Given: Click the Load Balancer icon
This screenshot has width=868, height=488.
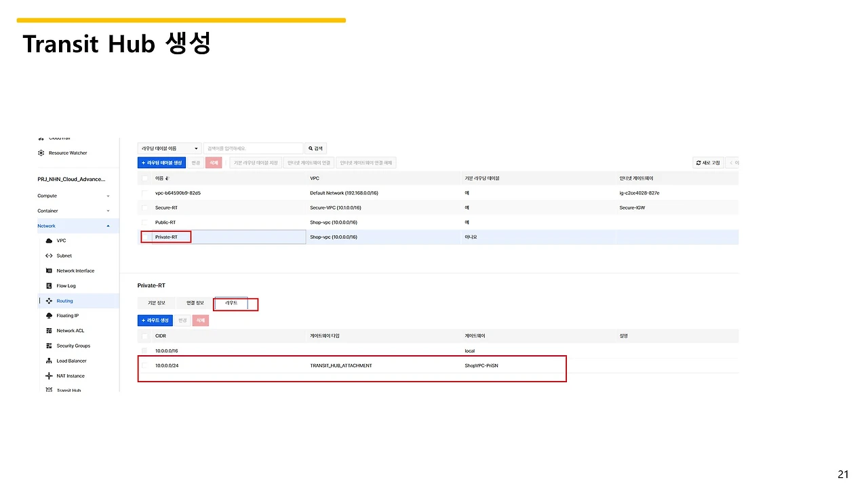Looking at the screenshot, I should pos(49,361).
